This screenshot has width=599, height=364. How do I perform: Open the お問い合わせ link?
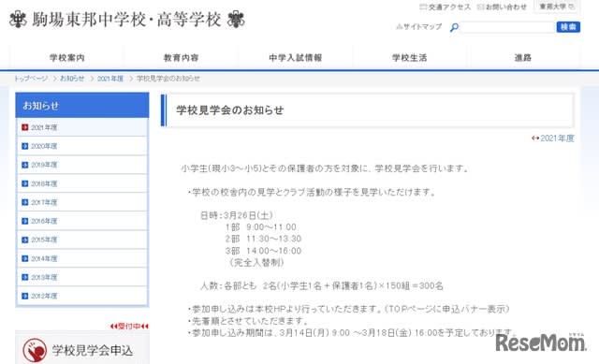tap(502, 7)
